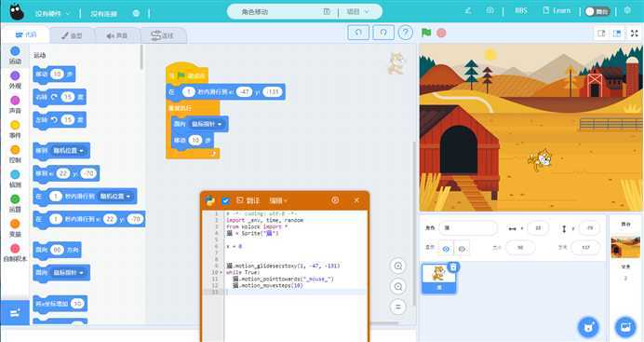Switch to the Code tab
The image size is (644, 342).
click(26, 34)
